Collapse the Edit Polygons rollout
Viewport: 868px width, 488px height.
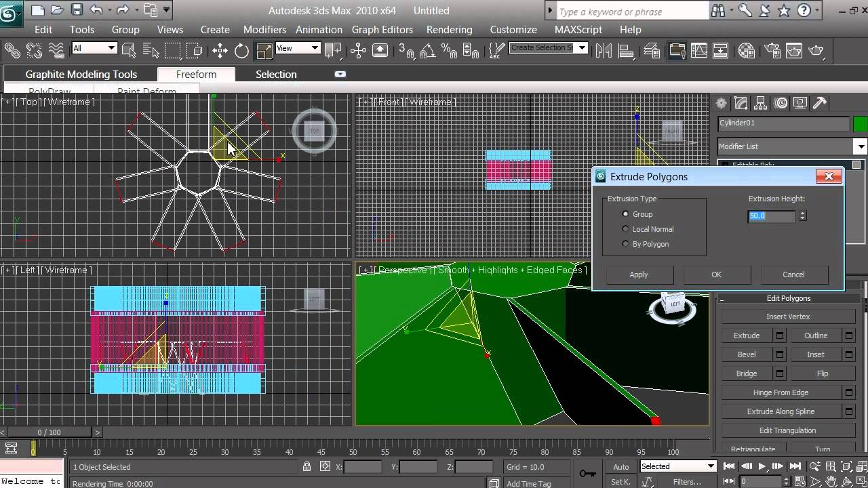788,298
